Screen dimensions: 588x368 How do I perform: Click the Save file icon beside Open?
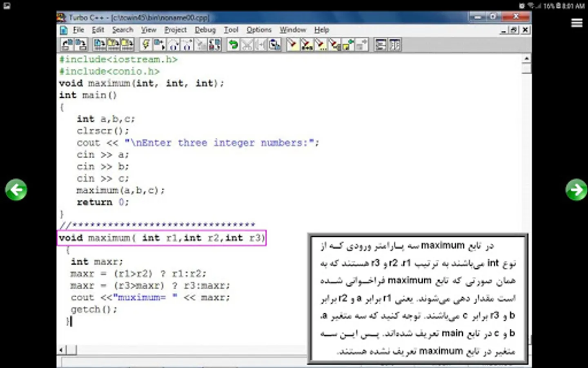click(81, 45)
